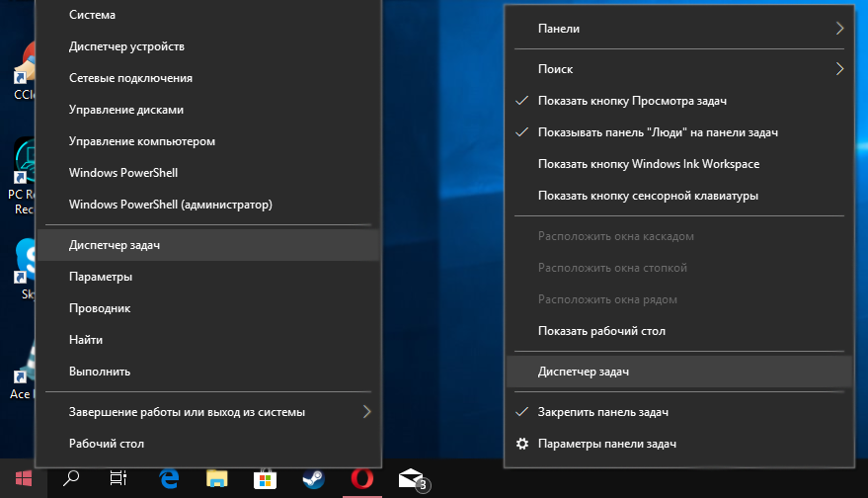Open Управление компьютером menu entry
868x498 pixels.
208,141
